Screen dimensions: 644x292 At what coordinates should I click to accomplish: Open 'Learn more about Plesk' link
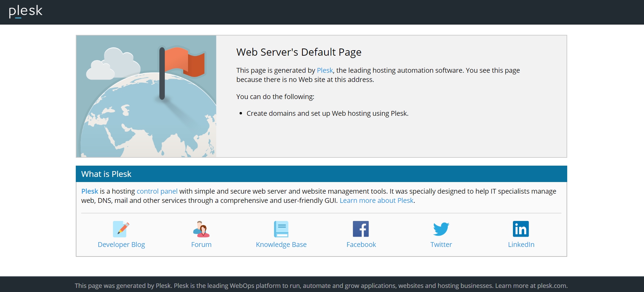(376, 200)
